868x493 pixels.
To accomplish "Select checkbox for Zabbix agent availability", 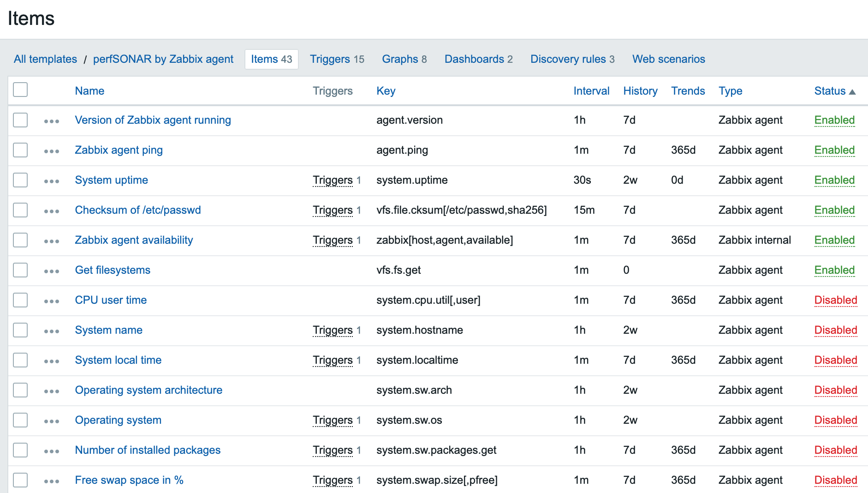I will (20, 240).
